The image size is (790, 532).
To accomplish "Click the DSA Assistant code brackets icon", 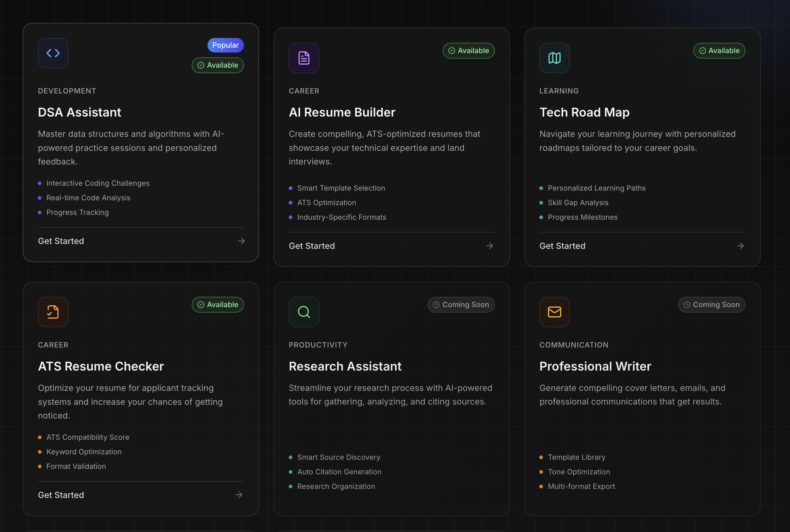I will click(x=53, y=53).
